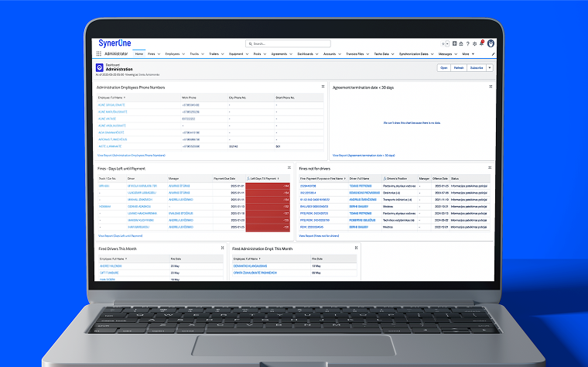Open dashboard actions dropdown beside Subscribe
The width and height of the screenshot is (588, 367).
click(490, 68)
